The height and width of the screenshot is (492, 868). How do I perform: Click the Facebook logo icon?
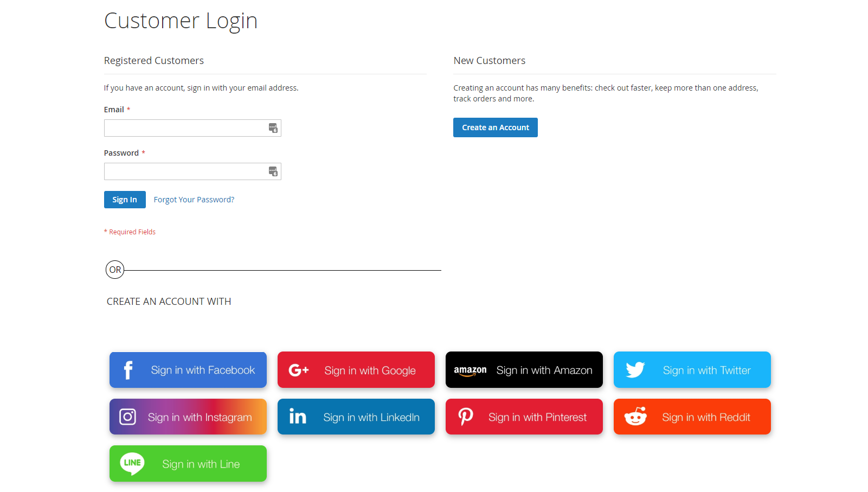click(x=128, y=370)
